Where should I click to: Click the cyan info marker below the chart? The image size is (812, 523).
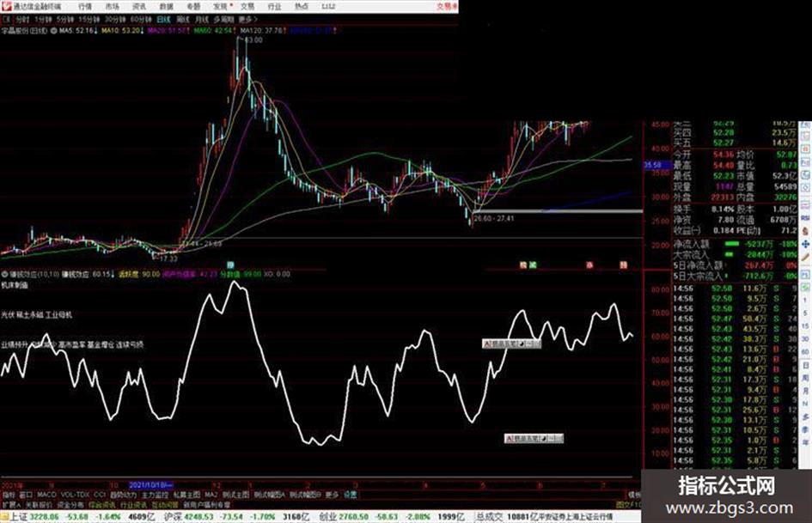point(230,265)
